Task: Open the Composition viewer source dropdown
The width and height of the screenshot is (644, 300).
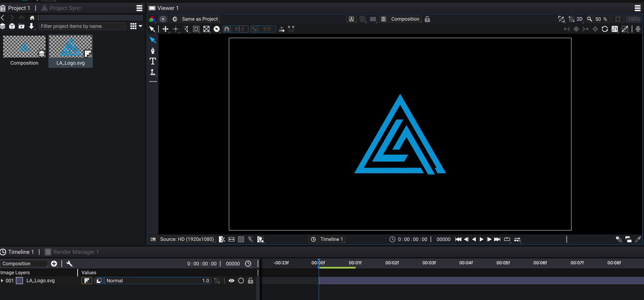Action: [405, 19]
